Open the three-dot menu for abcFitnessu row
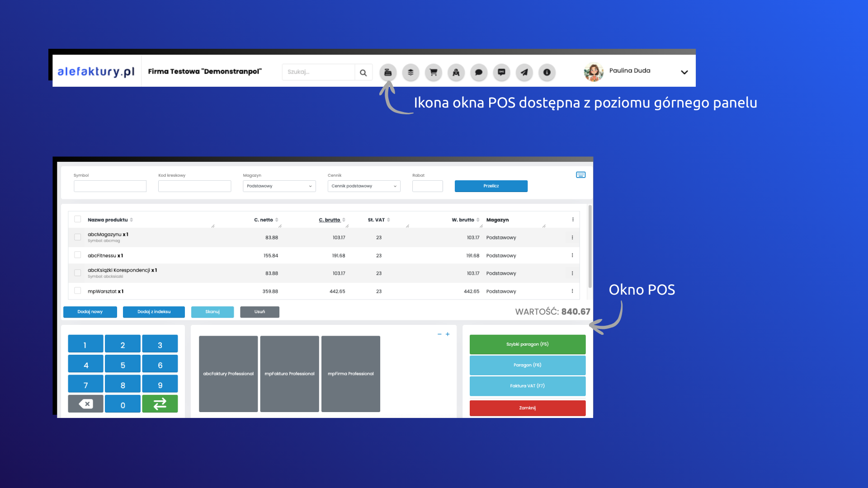 (572, 255)
